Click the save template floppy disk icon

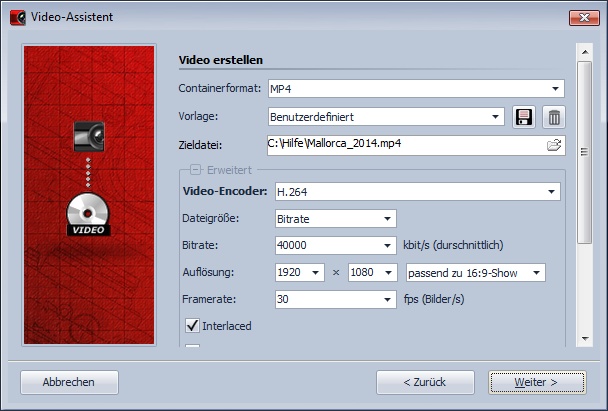[x=523, y=117]
